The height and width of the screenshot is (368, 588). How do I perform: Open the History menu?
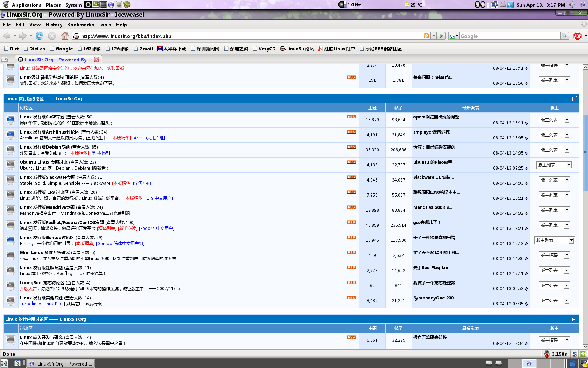click(54, 25)
